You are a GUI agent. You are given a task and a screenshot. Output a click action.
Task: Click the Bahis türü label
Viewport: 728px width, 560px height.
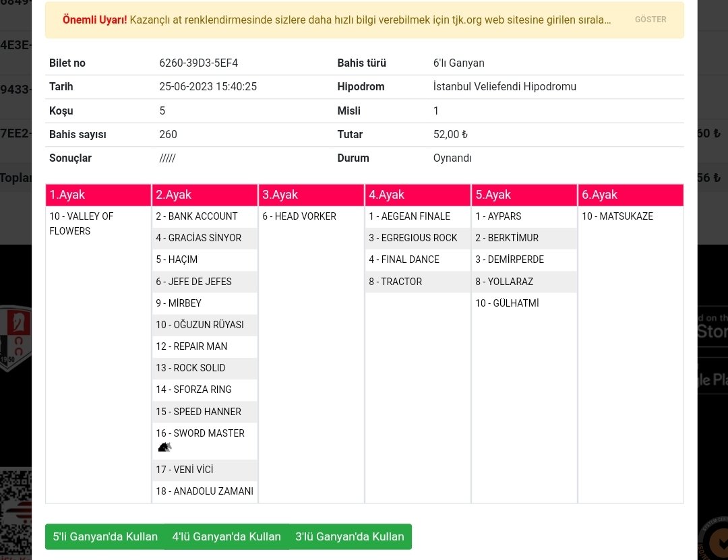362,63
